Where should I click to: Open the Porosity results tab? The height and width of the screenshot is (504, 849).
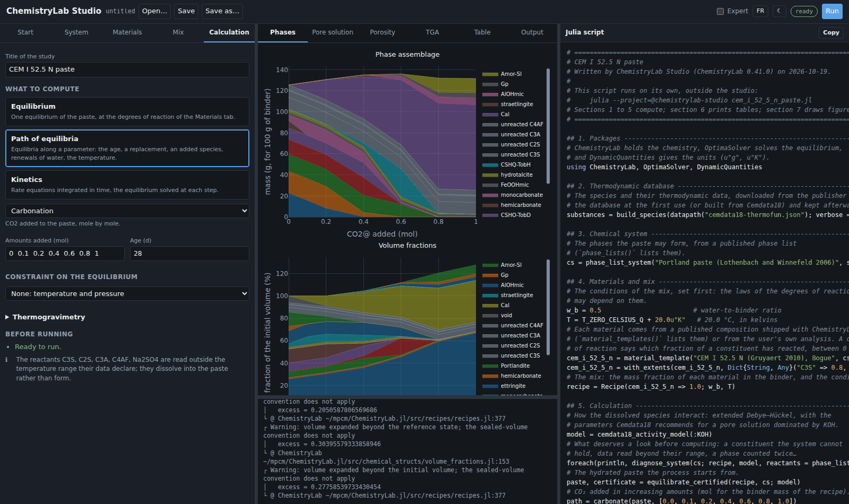[x=383, y=32]
